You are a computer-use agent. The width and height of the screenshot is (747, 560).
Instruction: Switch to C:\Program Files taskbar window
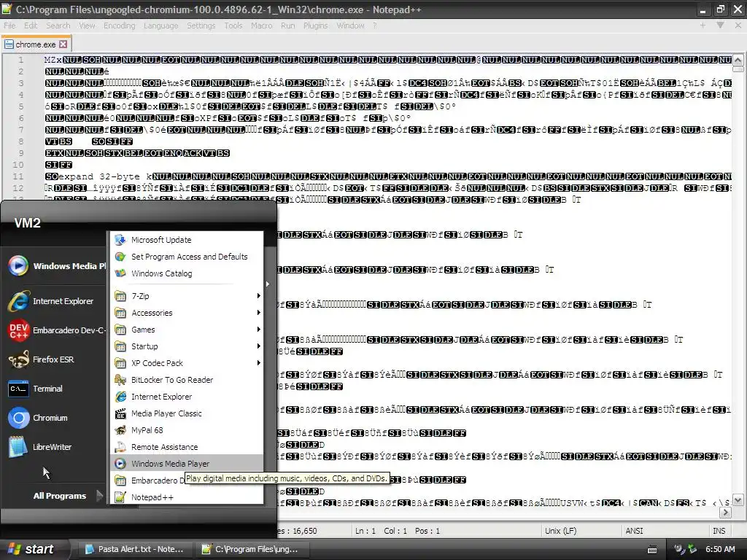tap(253, 549)
